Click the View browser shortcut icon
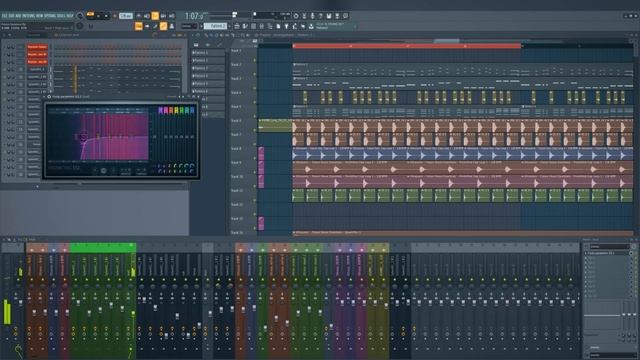 coord(270,26)
